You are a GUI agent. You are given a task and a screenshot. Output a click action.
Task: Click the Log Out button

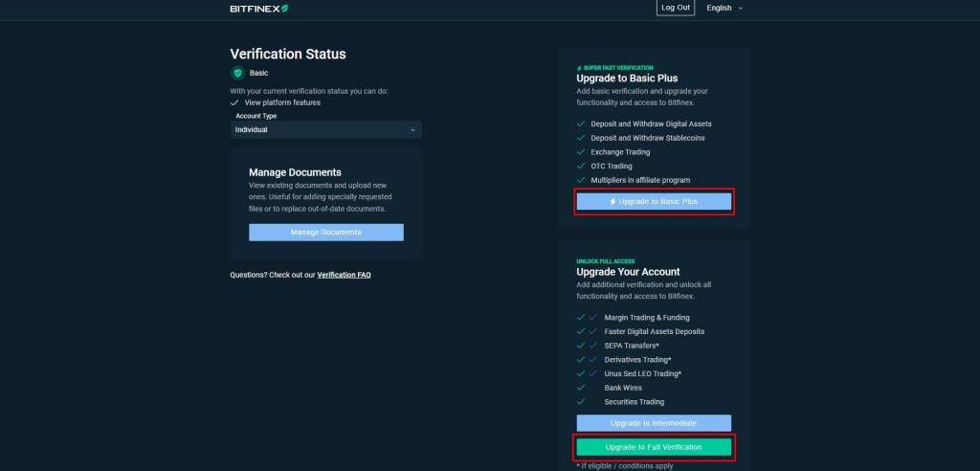coord(676,8)
